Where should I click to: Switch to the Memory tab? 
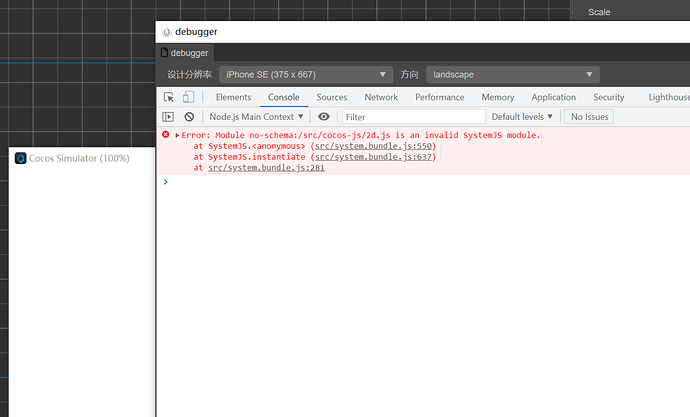(498, 97)
